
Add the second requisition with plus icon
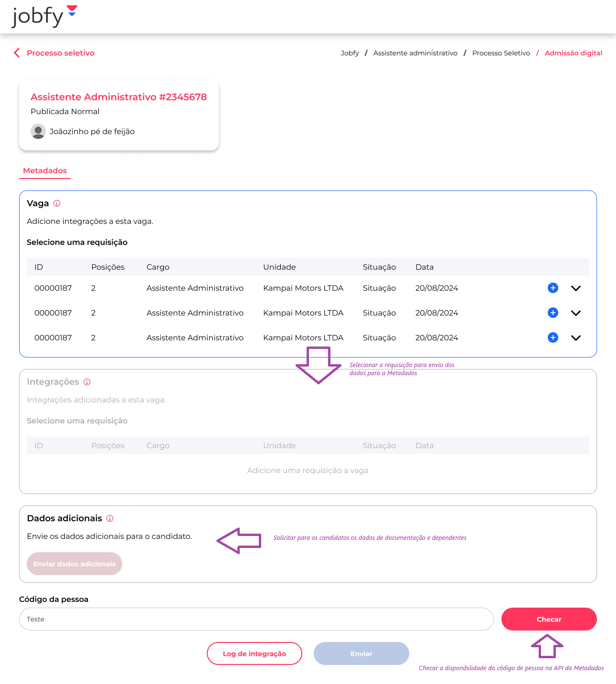click(x=552, y=313)
